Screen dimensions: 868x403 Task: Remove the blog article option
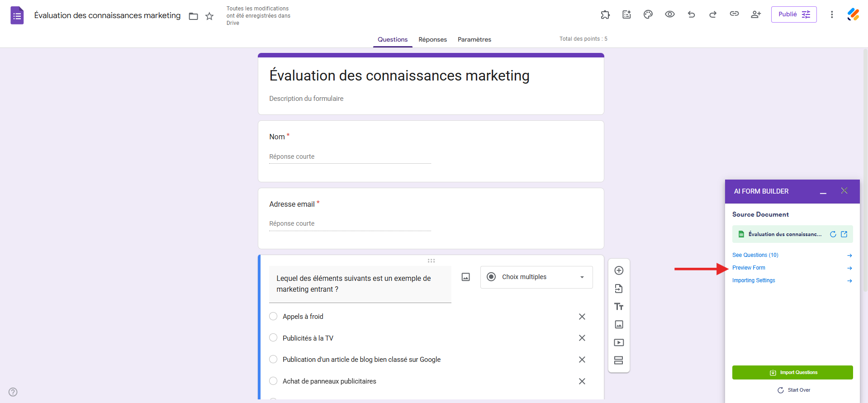click(x=582, y=360)
